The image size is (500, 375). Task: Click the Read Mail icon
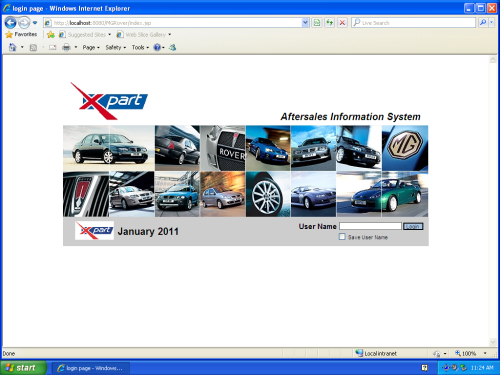[x=53, y=48]
